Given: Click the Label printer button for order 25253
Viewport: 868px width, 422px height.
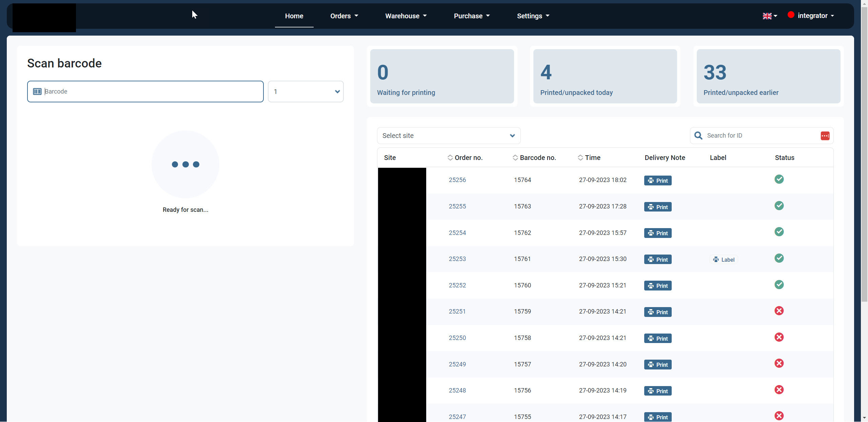Looking at the screenshot, I should point(724,260).
